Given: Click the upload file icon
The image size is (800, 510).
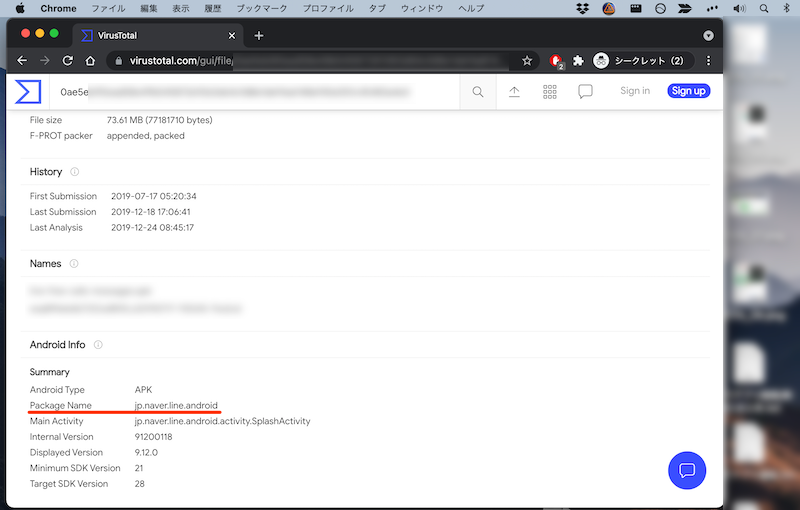Looking at the screenshot, I should click(x=514, y=92).
